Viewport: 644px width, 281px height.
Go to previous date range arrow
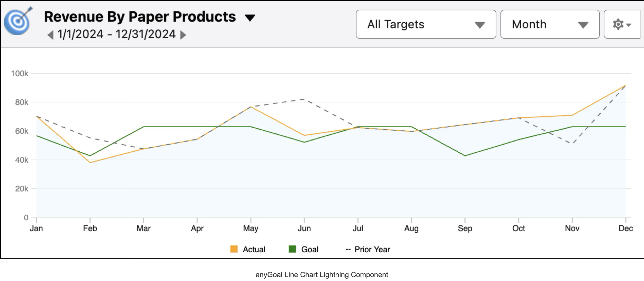coord(50,35)
